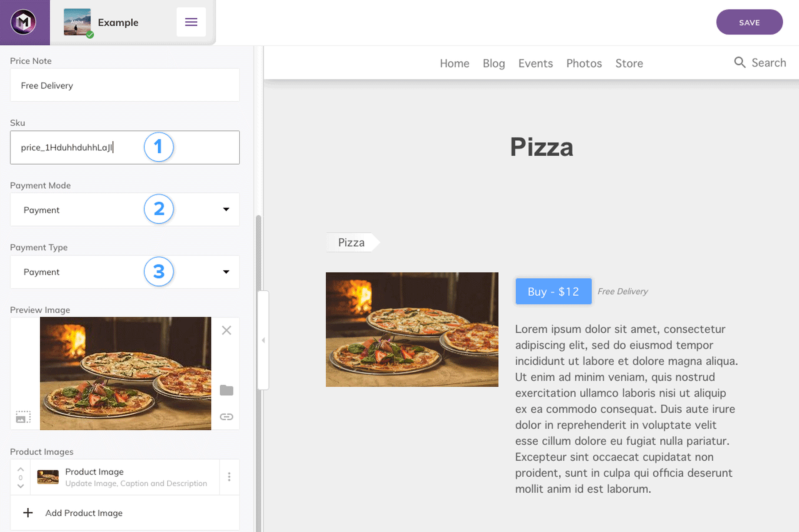Click the crop/image icon on the preview image
The image size is (799, 532).
tap(23, 416)
